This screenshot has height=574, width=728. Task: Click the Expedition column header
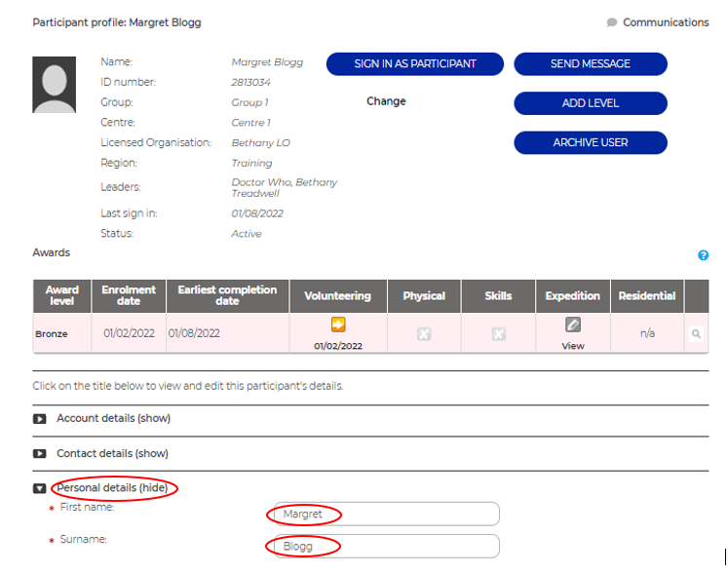pyautogui.click(x=573, y=296)
